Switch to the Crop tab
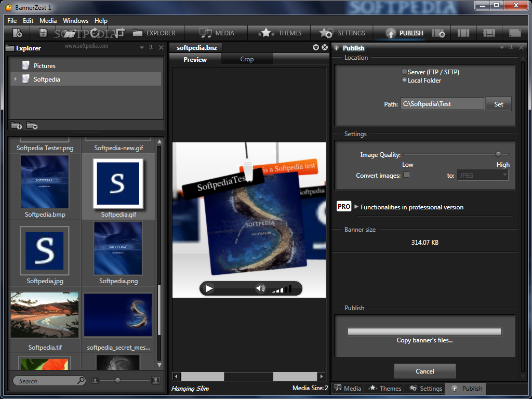Viewport: 532px width, 399px height. point(247,59)
